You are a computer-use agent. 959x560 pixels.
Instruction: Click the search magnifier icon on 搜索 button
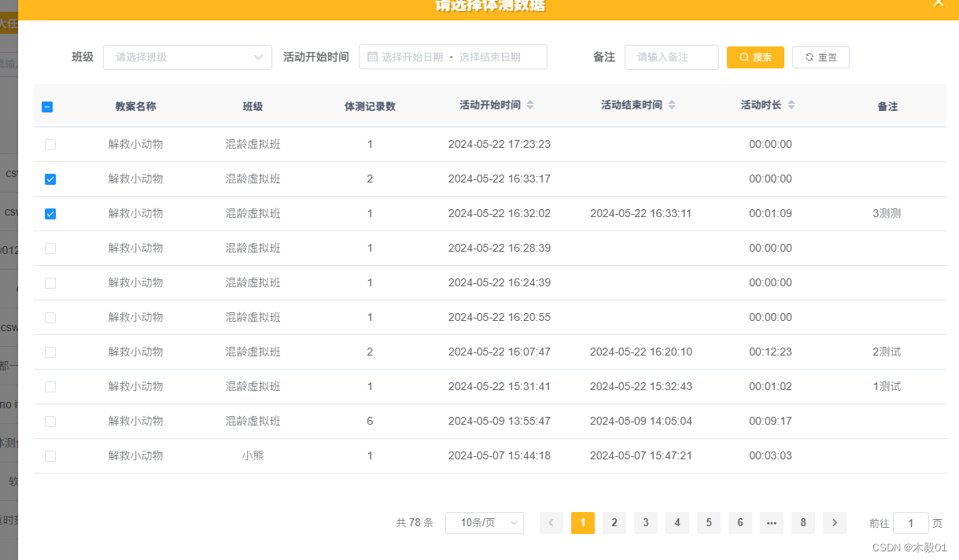point(743,57)
